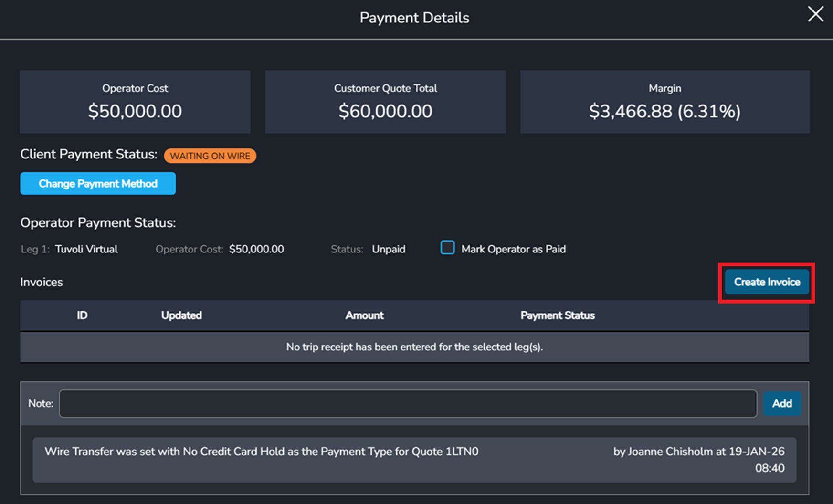Select the Wire Transfer note log entry
This screenshot has width=833, height=504.
[261, 452]
